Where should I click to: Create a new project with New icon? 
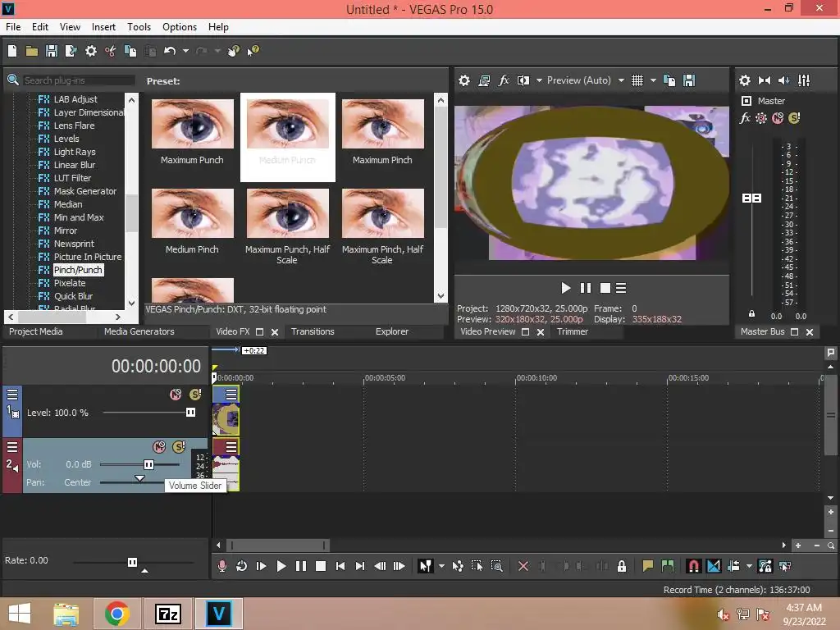point(12,51)
